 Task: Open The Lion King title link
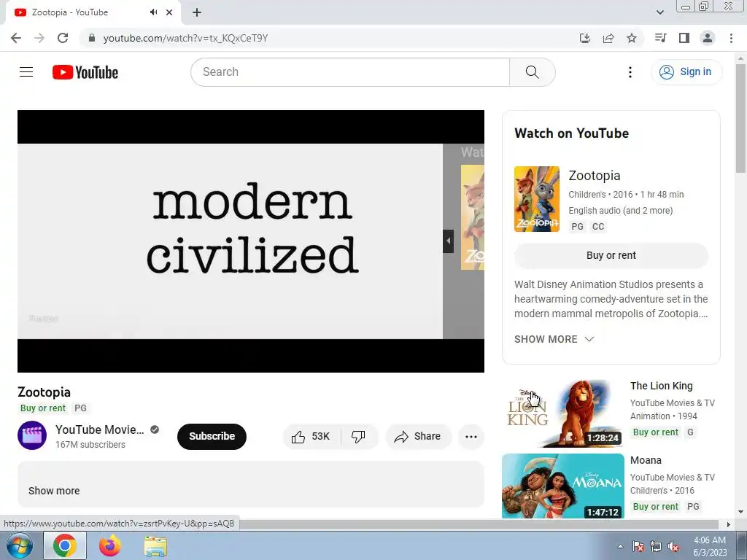click(662, 386)
